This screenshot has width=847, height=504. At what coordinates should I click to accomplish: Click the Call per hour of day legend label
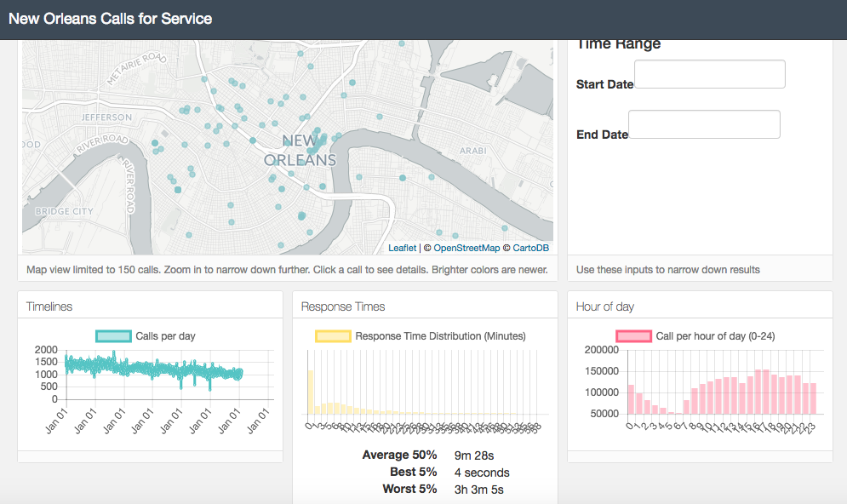(715, 336)
